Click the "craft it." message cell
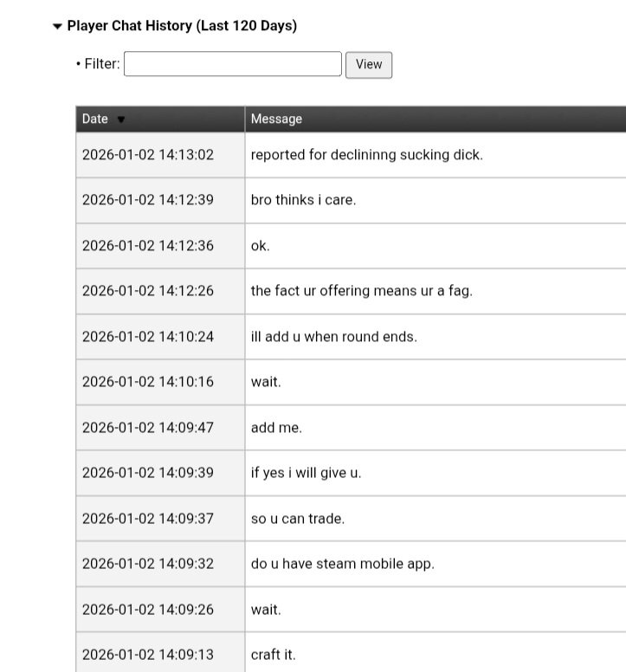 (273, 655)
